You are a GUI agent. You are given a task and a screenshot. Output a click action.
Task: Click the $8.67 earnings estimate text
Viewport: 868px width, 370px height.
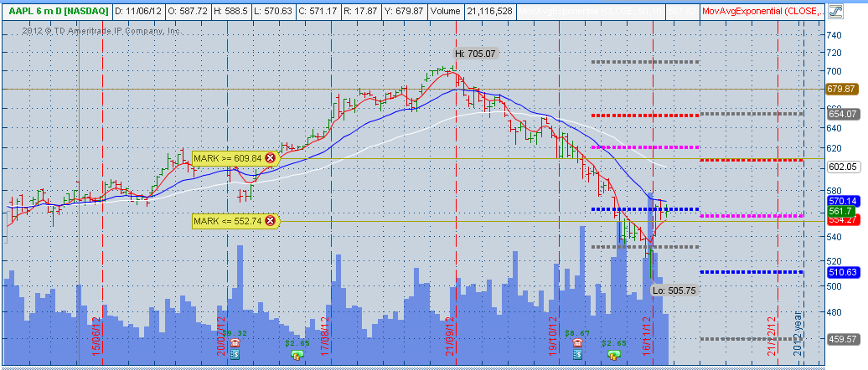click(577, 333)
